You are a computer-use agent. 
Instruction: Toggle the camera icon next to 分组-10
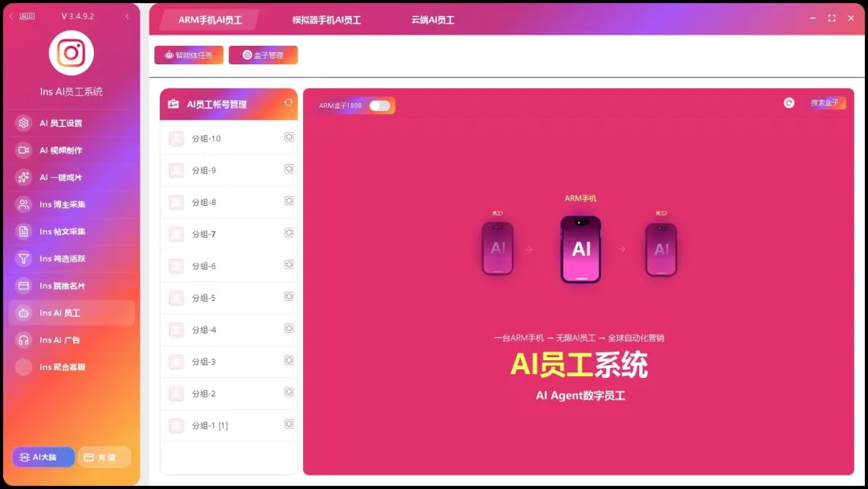[x=289, y=138]
